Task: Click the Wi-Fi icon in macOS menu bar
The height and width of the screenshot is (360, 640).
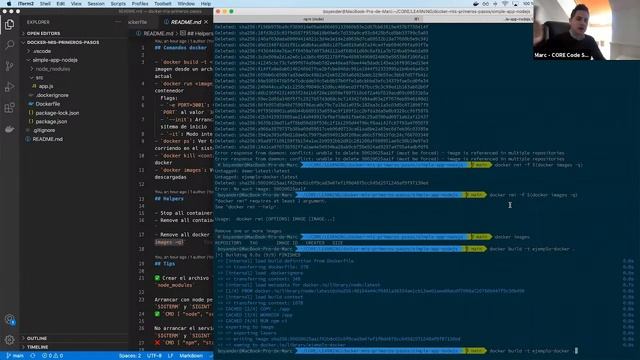Action: [505, 4]
